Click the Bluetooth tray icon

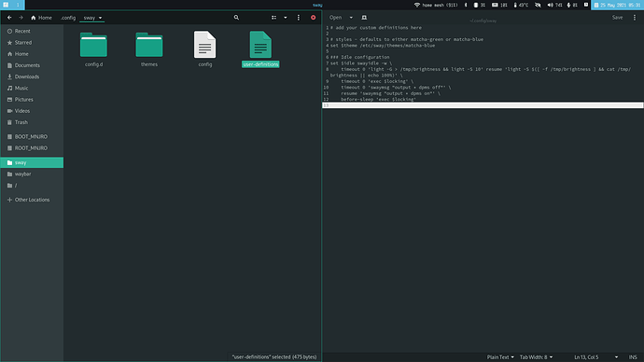click(x=466, y=5)
